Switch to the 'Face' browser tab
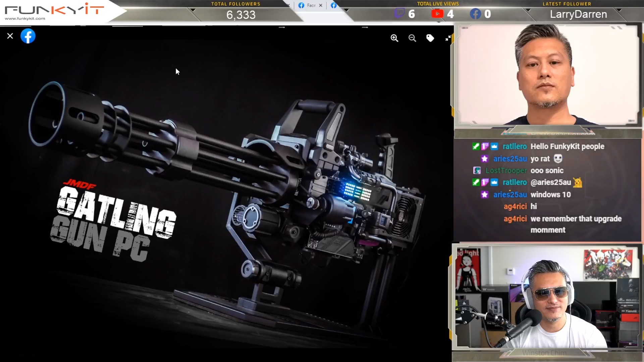644x362 pixels. coord(307,5)
